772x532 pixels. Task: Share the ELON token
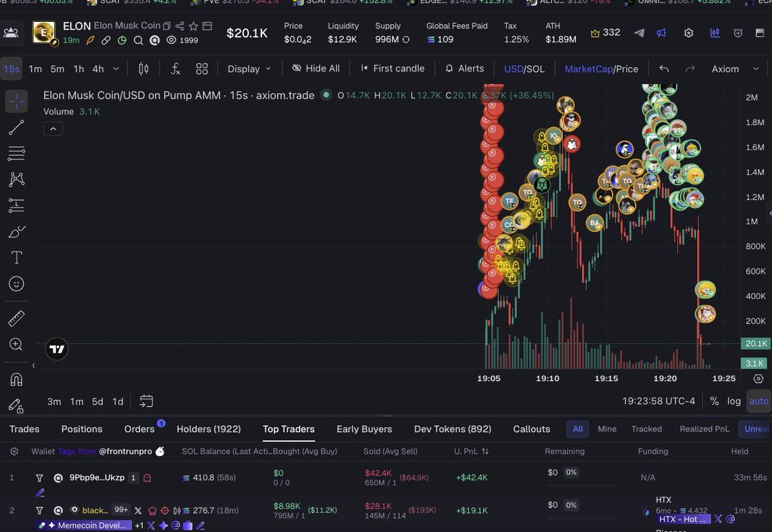pyautogui.click(x=180, y=26)
